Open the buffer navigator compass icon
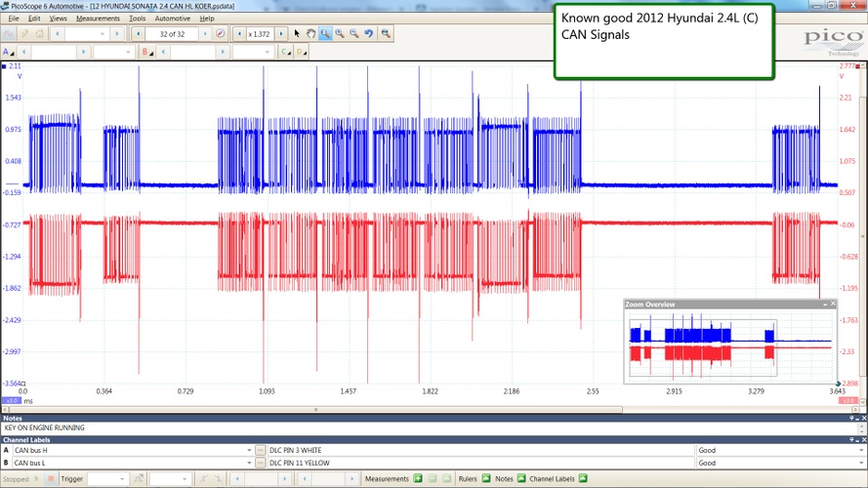The width and height of the screenshot is (868, 488). (221, 34)
